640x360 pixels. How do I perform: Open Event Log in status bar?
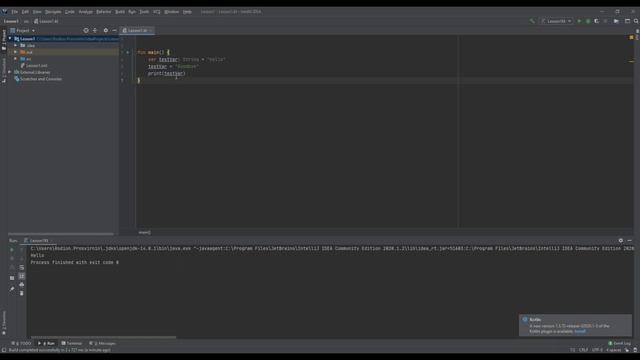620,344
